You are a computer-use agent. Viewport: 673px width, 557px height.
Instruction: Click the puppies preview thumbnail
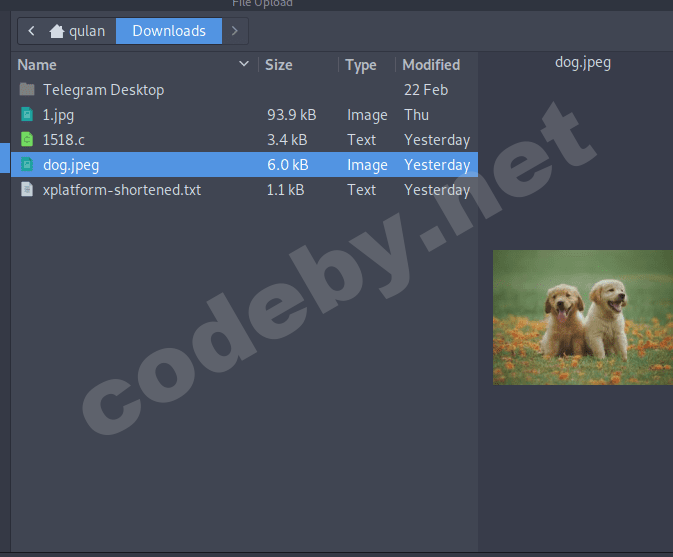[583, 317]
